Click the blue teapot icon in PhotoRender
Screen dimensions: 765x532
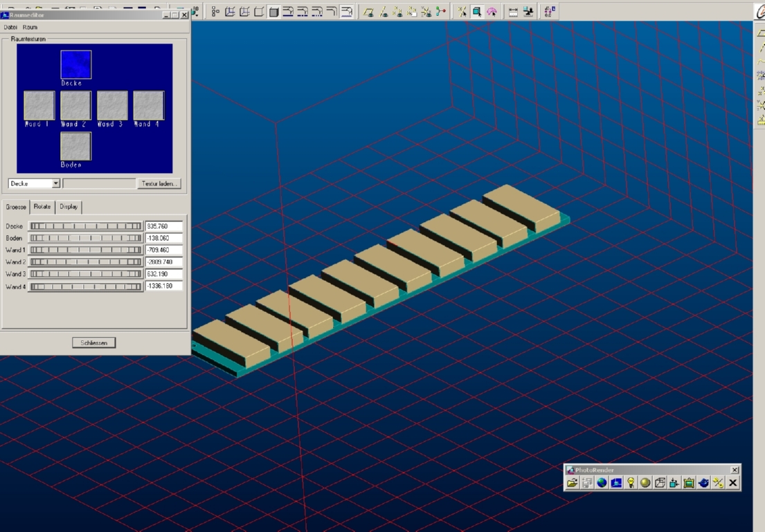click(x=703, y=483)
